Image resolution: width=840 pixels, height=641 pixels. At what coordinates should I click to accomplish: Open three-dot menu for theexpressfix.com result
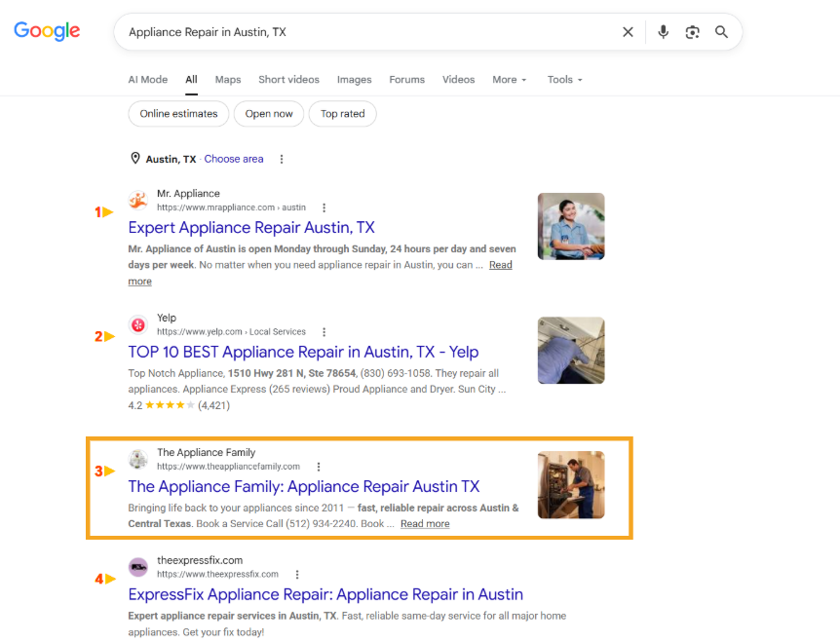point(297,575)
